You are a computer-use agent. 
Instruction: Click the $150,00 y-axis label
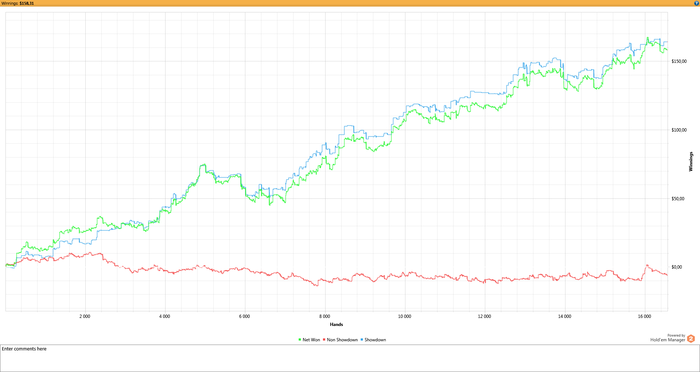click(x=678, y=62)
